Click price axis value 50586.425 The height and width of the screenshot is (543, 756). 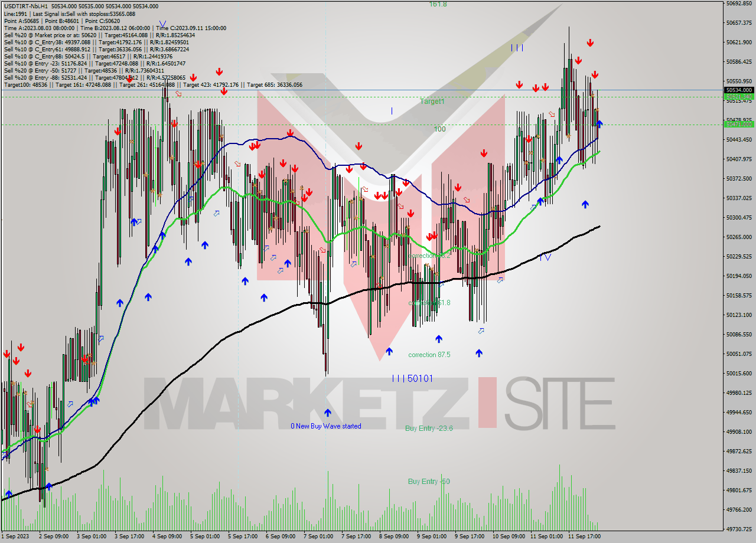pyautogui.click(x=739, y=61)
